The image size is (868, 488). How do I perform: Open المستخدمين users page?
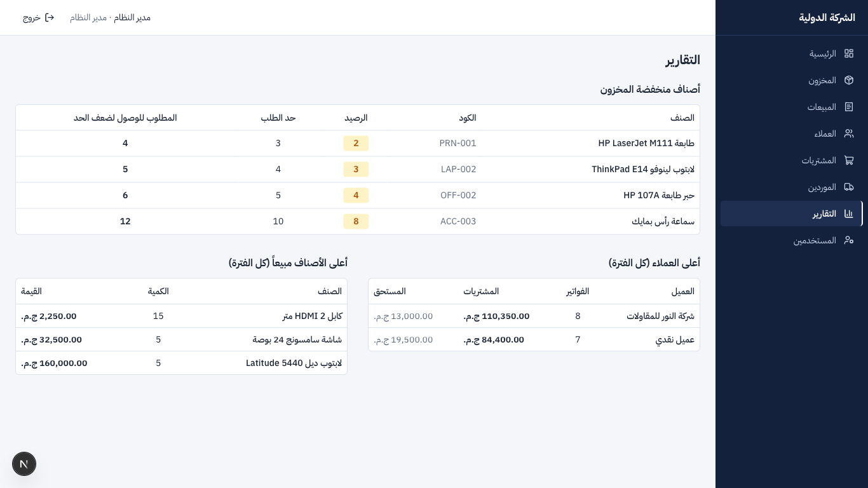point(792,240)
